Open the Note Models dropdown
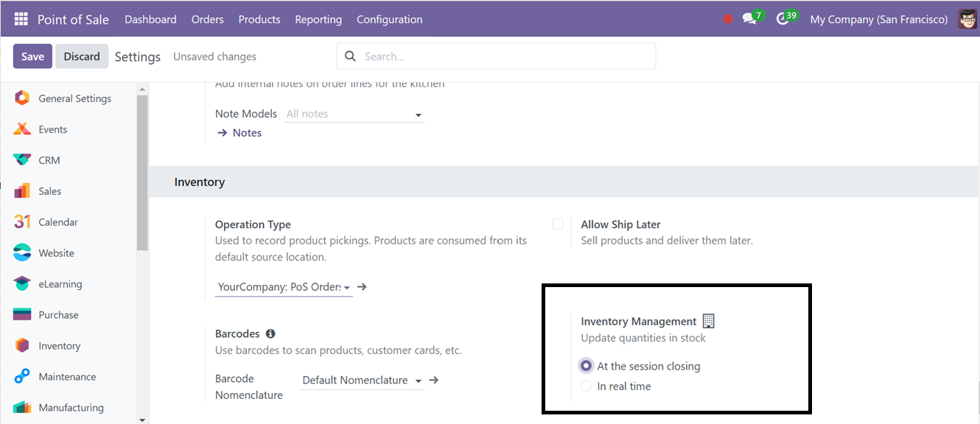The width and height of the screenshot is (980, 424). tap(354, 114)
